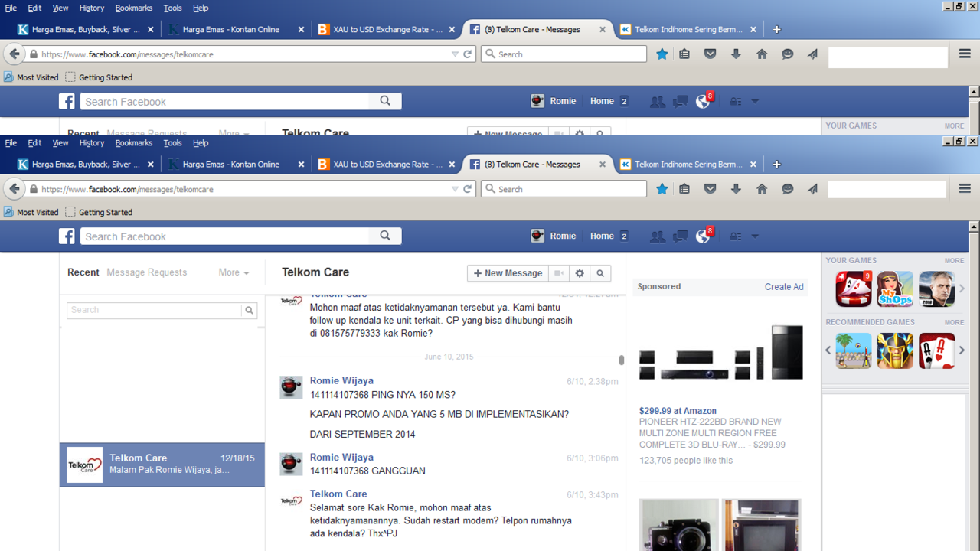Open back window URL history dropdown arrow
980x551 pixels.
pos(455,54)
